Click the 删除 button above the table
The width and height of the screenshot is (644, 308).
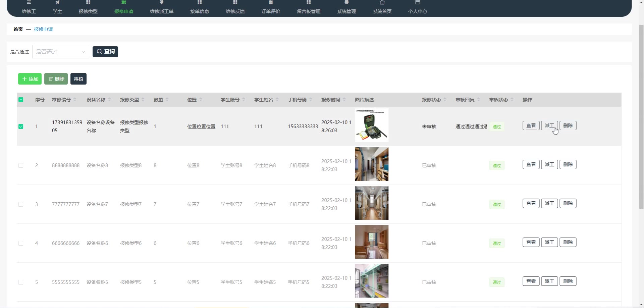56,79
